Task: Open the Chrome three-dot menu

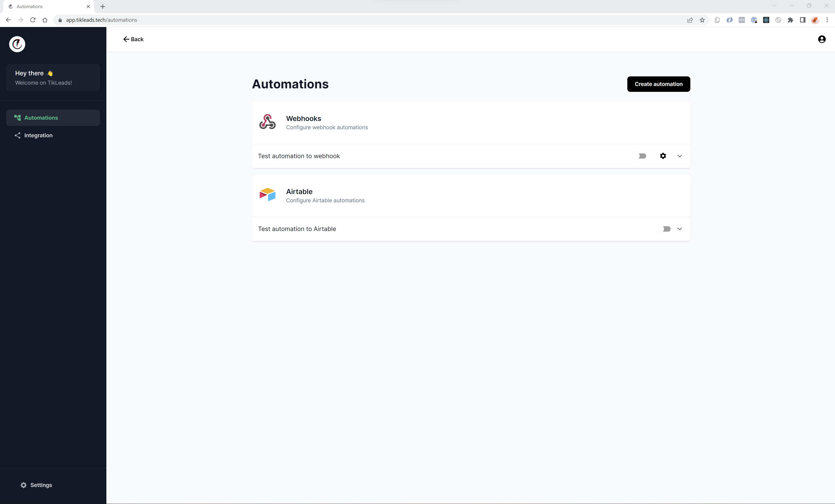Action: [827, 20]
